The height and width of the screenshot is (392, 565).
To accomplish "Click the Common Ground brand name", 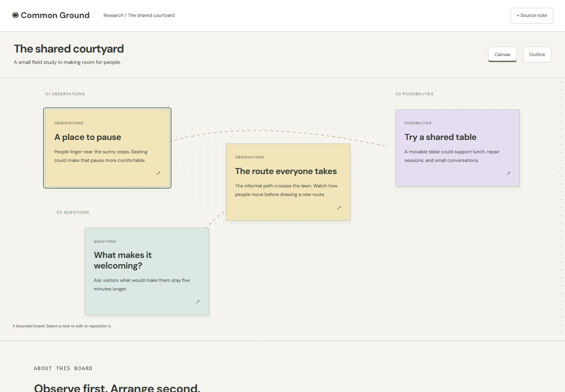I will click(55, 15).
